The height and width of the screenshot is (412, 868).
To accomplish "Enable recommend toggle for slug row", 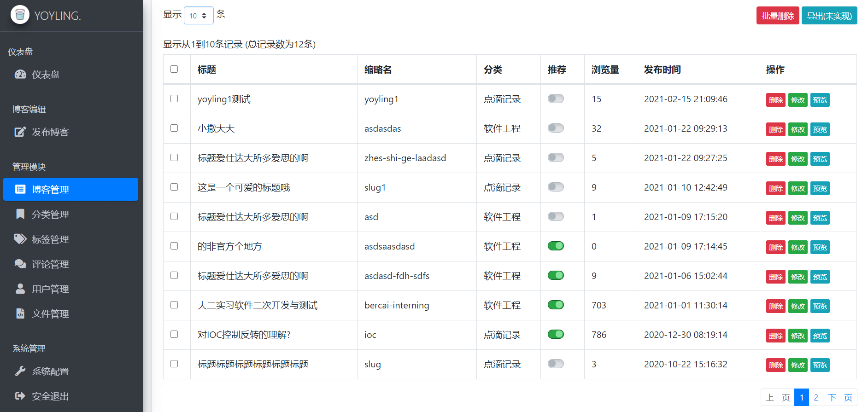I will click(x=556, y=364).
